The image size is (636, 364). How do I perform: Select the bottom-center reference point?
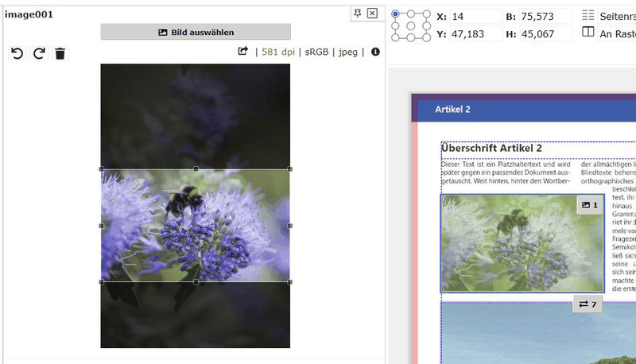(411, 37)
